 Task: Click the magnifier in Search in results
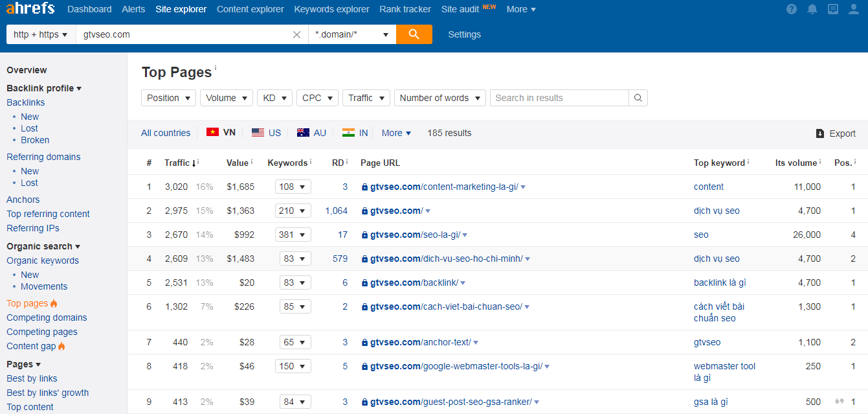pos(638,98)
